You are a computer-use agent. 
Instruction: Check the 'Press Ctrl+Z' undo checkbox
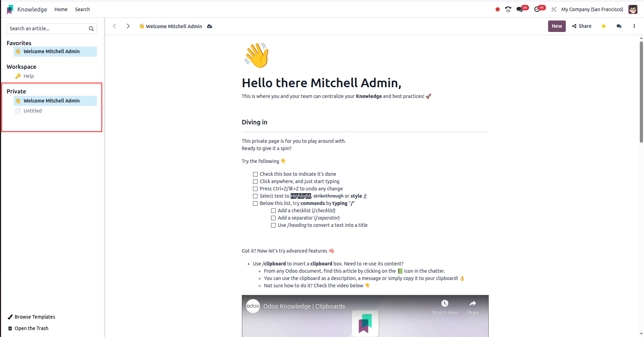point(255,189)
